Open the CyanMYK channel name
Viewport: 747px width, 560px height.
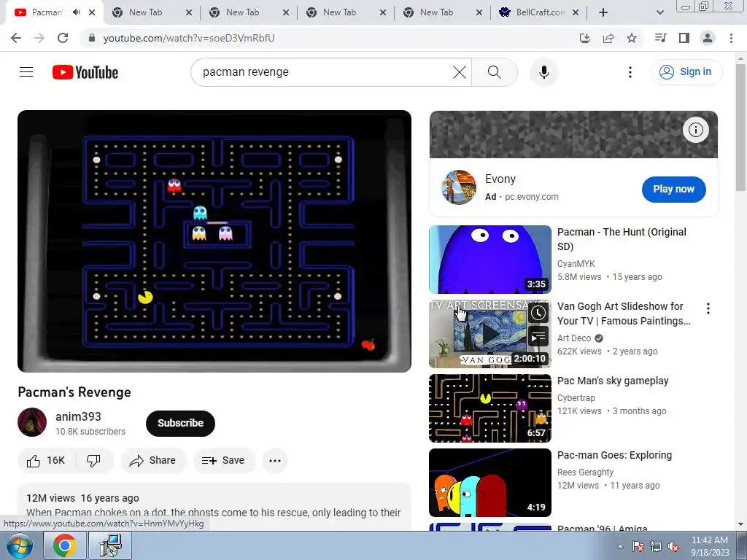576,264
